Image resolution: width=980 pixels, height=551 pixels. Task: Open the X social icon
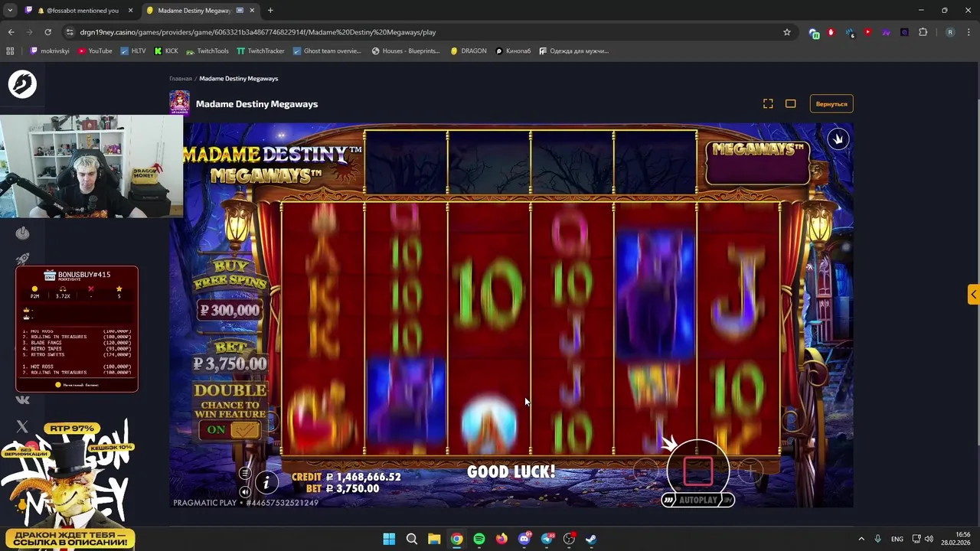22,427
